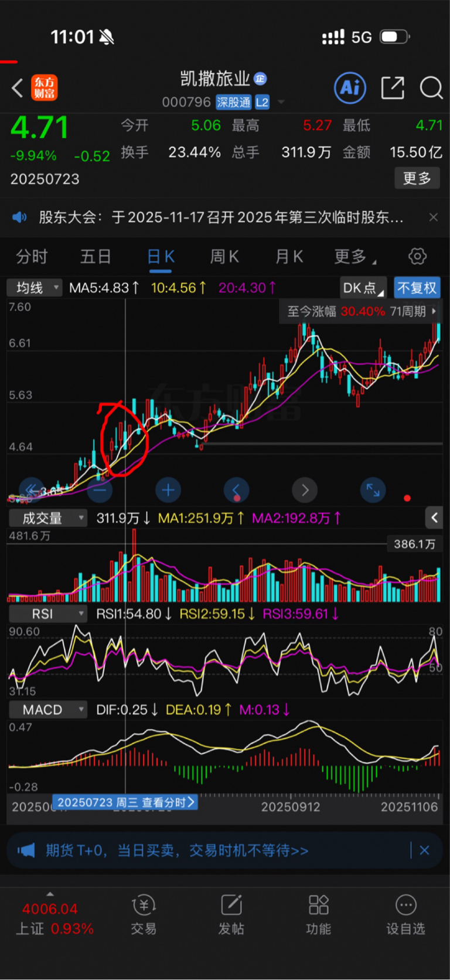Select the 日K tab
450x980 pixels.
click(x=161, y=257)
